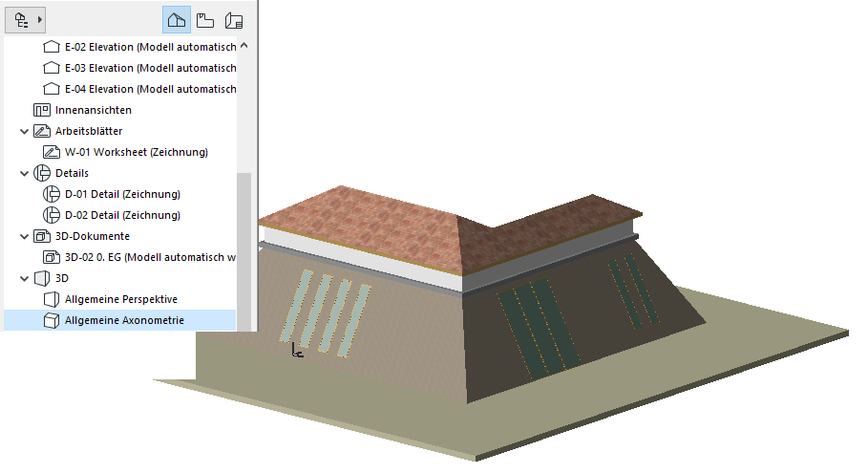
Task: Open Allgemeine Perspektive view
Action: tap(121, 299)
